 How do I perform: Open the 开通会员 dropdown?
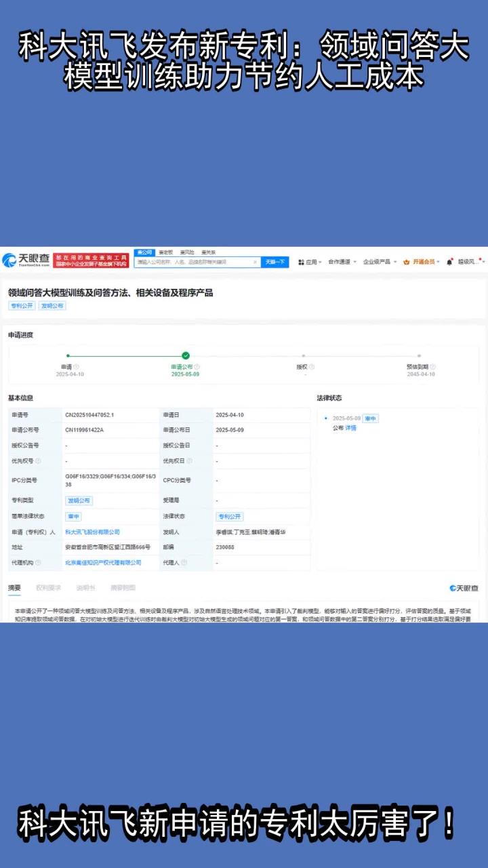tap(422, 262)
